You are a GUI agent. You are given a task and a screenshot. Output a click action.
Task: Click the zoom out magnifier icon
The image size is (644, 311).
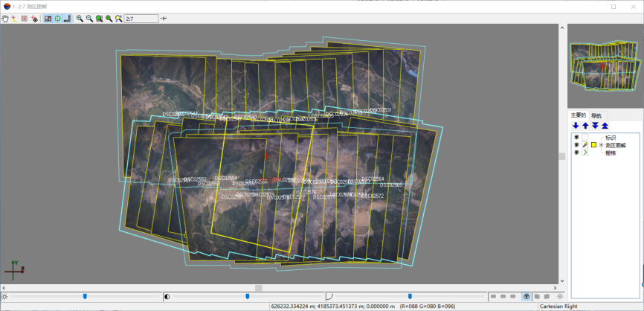(x=89, y=18)
